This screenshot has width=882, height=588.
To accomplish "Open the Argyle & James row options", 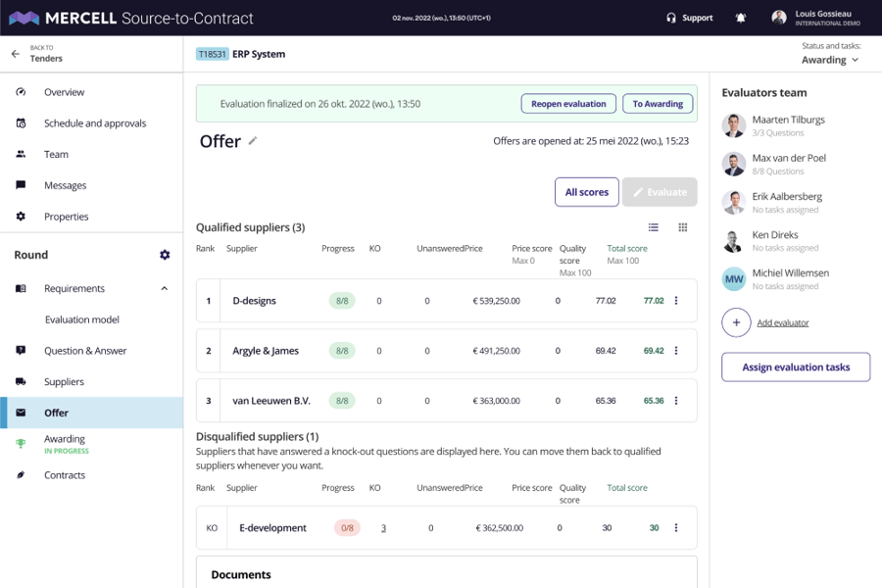I will point(676,351).
